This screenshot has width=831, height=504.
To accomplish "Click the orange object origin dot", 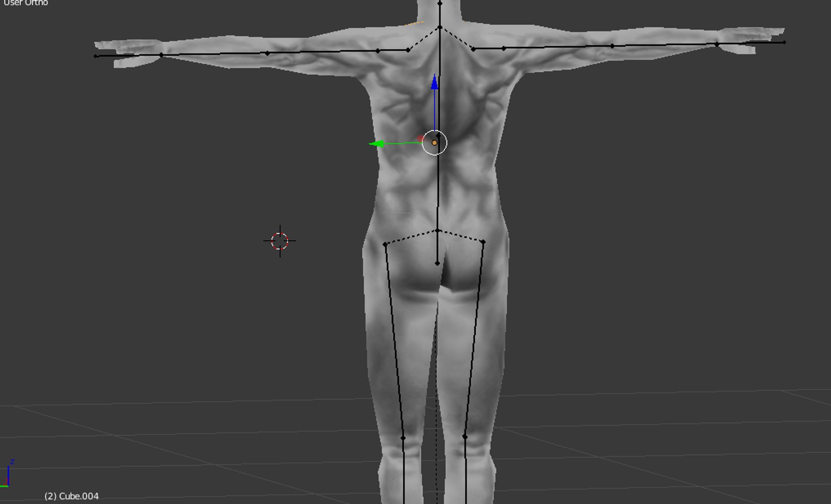I will (x=435, y=143).
